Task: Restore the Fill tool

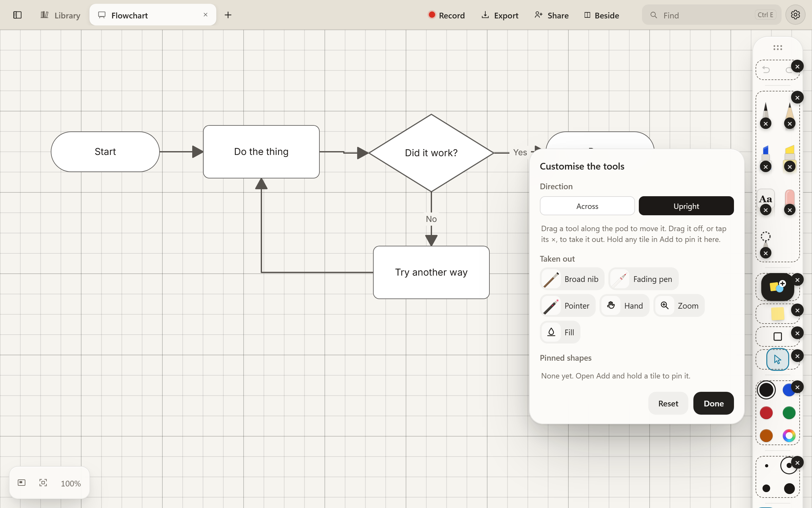Action: pyautogui.click(x=560, y=332)
